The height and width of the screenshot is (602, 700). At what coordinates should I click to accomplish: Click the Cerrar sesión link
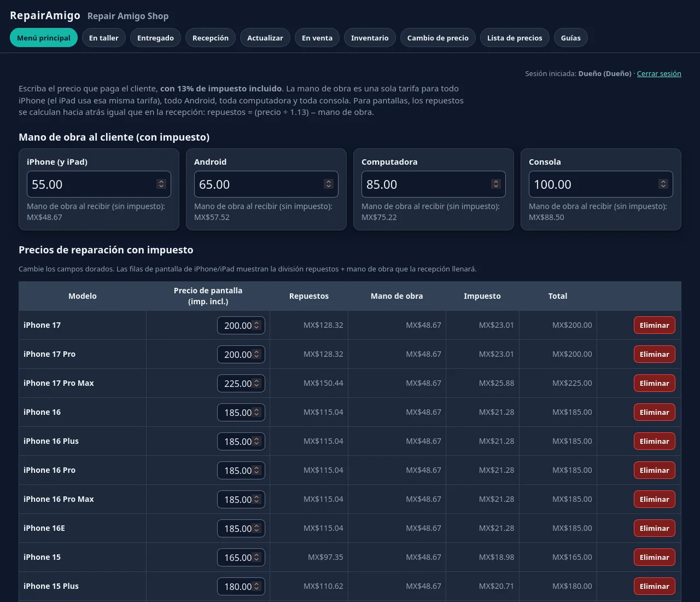[x=659, y=73]
